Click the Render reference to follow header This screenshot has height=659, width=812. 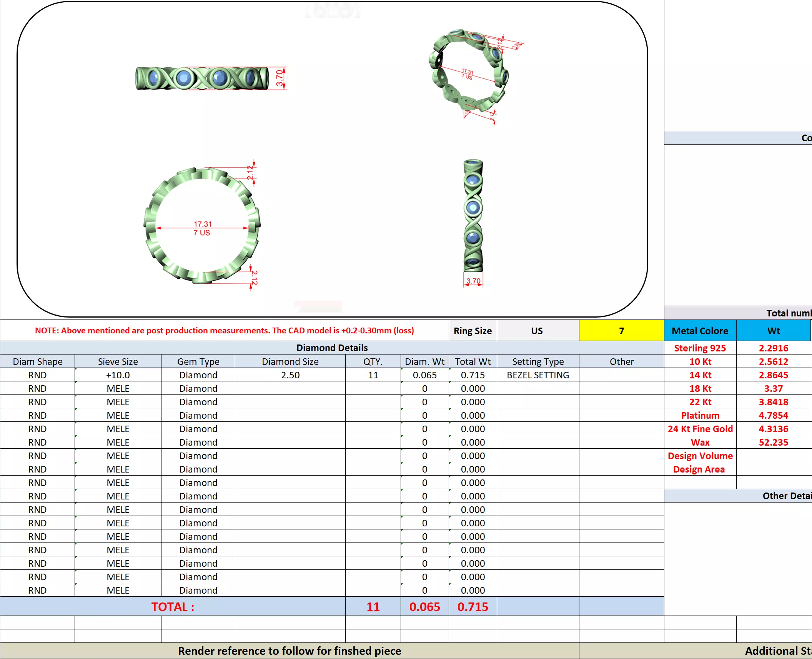[289, 651]
